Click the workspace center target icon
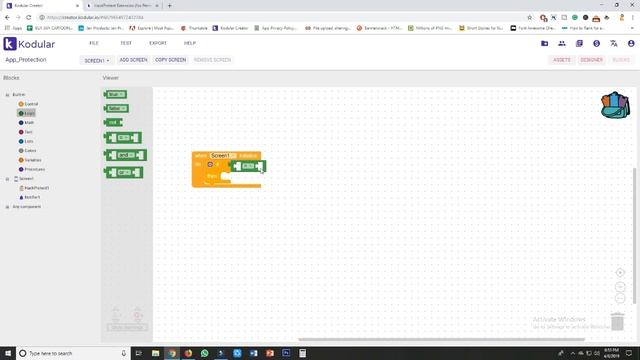The image size is (640, 360). 620,273
